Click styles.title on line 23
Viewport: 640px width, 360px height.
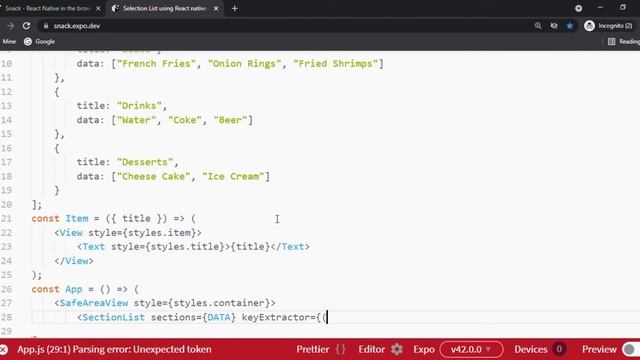pos(185,247)
